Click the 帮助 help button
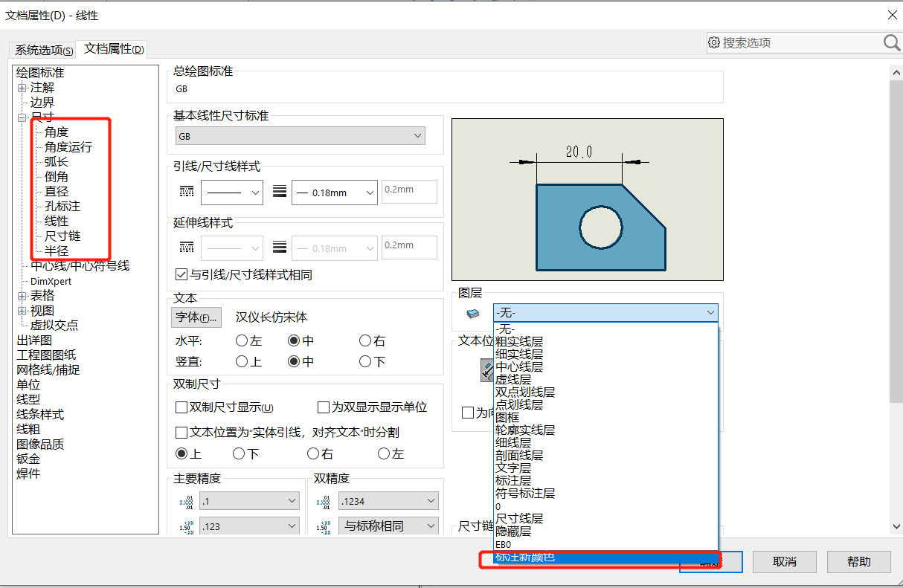The width and height of the screenshot is (903, 588). pyautogui.click(x=859, y=561)
